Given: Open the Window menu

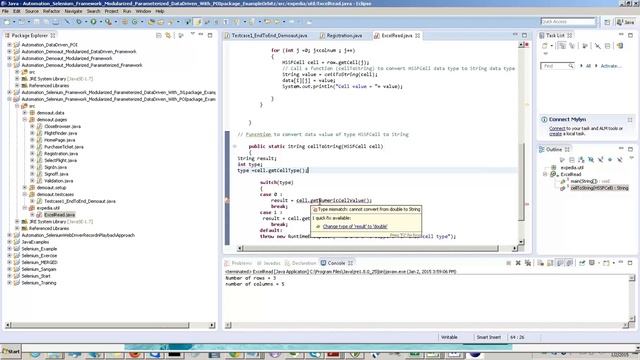Looking at the screenshot, I should pos(143,11).
